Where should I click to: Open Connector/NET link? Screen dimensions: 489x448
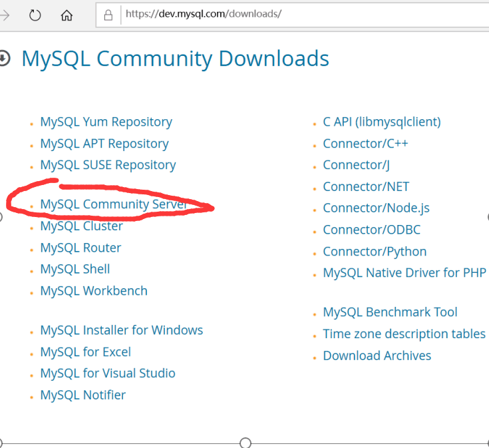point(366,187)
